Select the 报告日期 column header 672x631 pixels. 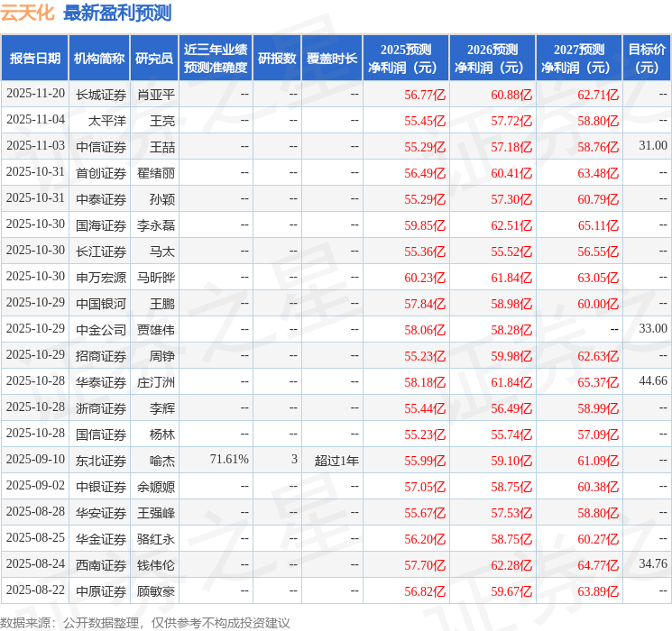(x=34, y=59)
